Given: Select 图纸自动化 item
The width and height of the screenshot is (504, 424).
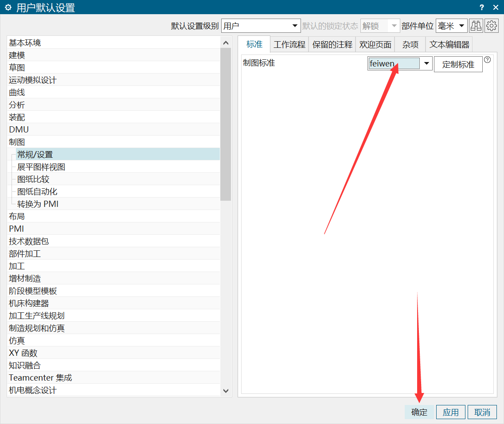Looking at the screenshot, I should 118,192.
